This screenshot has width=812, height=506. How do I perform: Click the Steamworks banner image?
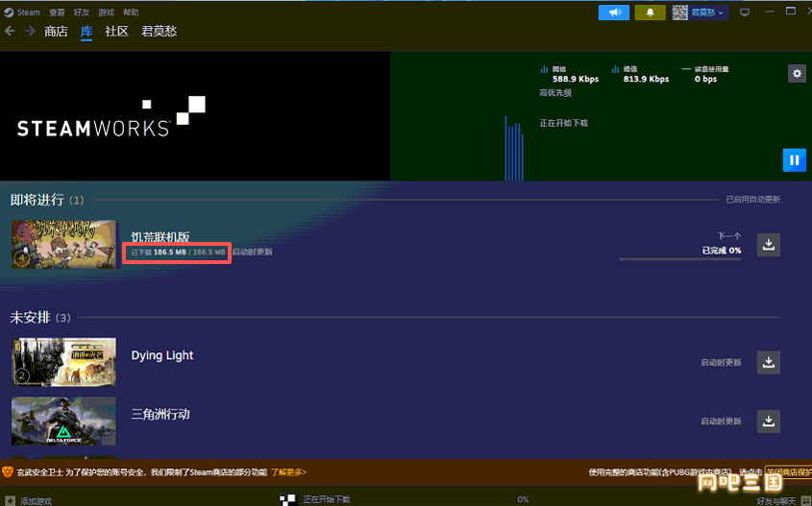[x=195, y=116]
